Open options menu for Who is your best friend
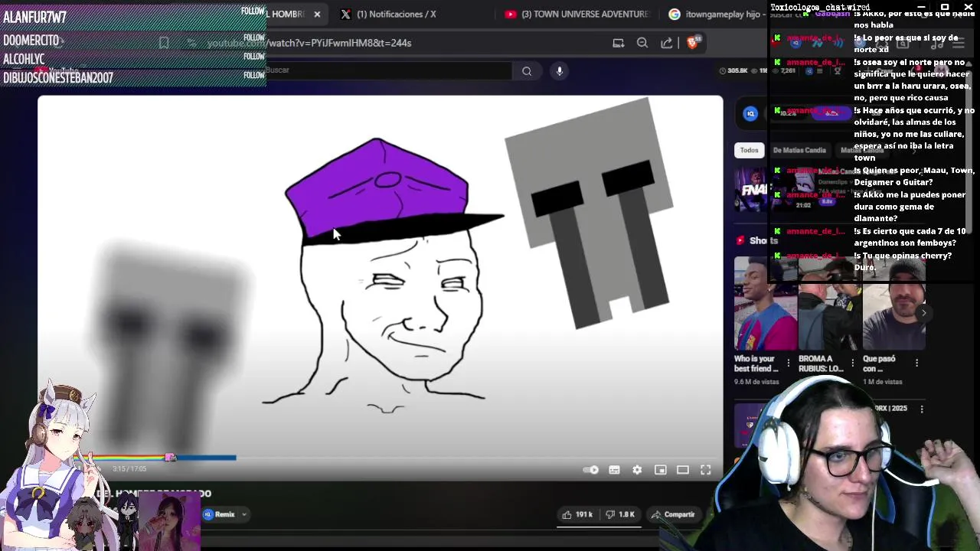 [x=788, y=363]
